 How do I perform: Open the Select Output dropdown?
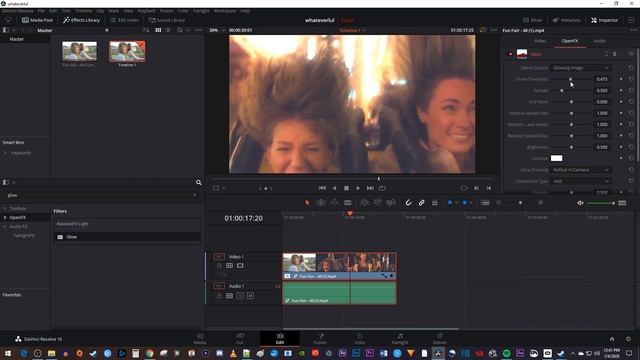click(x=580, y=68)
